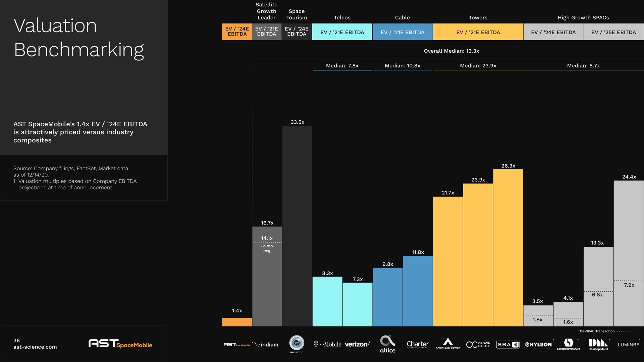Click the 'Overall Median: 13.3x' label
Screen dimensions: 644x362
point(451,51)
